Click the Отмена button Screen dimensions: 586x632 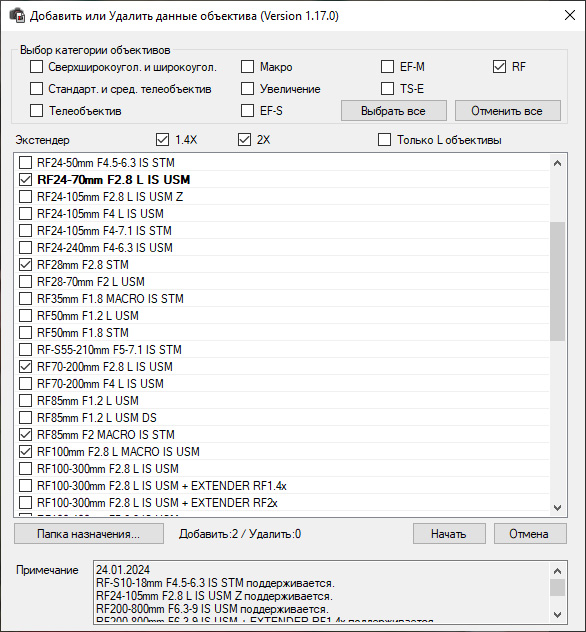pyautogui.click(x=530, y=534)
